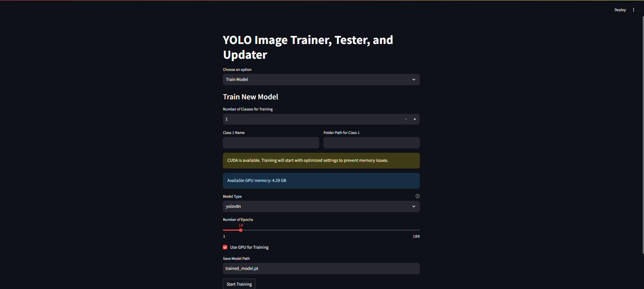Open the Model Type help tooltip icon
The height and width of the screenshot is (289, 644).
[x=417, y=196]
